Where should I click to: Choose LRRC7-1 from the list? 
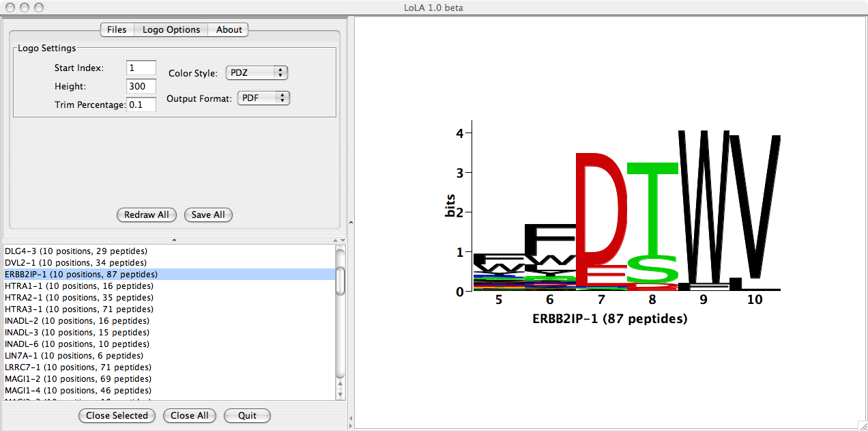(78, 367)
